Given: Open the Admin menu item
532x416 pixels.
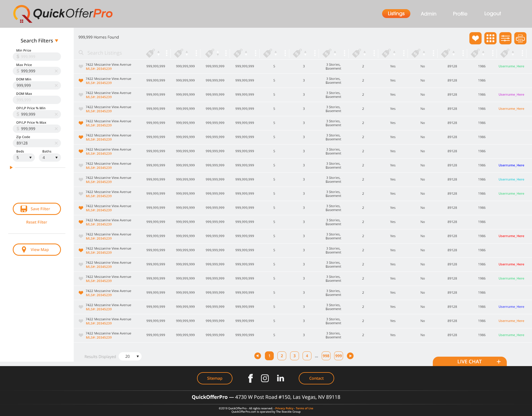Looking at the screenshot, I should [428, 14].
